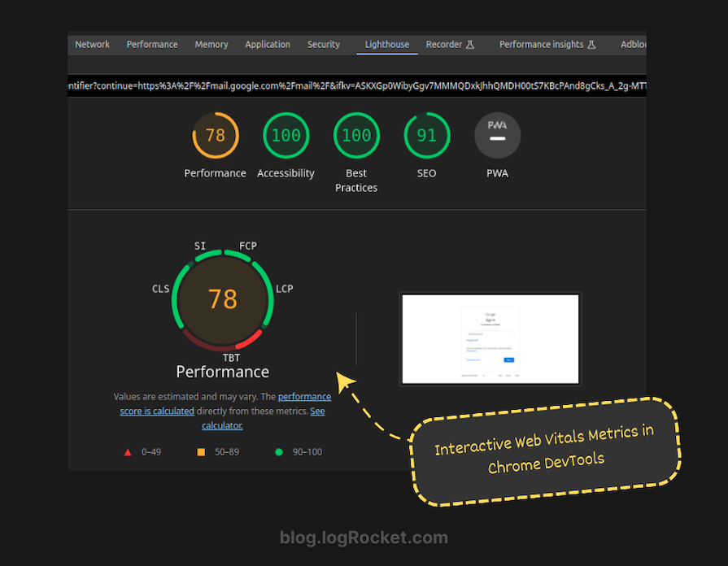This screenshot has height=566, width=728.
Task: Select the Accessibility score circle
Action: point(286,135)
